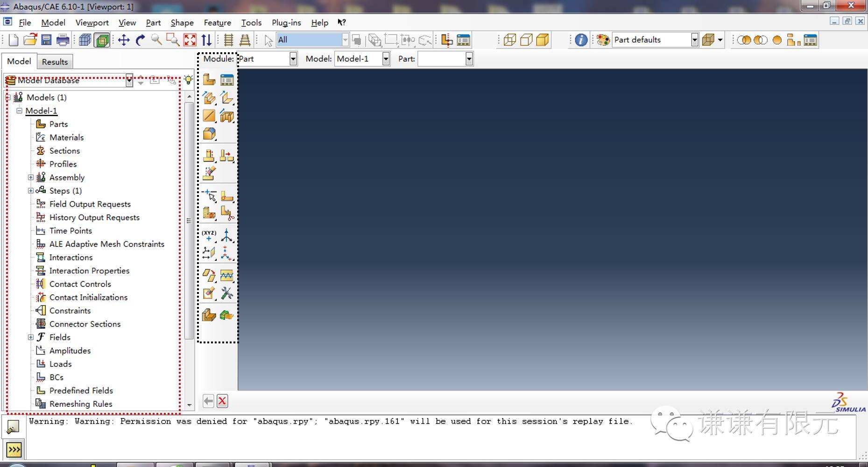
Task: Open the Plug-ins menu
Action: [286, 22]
